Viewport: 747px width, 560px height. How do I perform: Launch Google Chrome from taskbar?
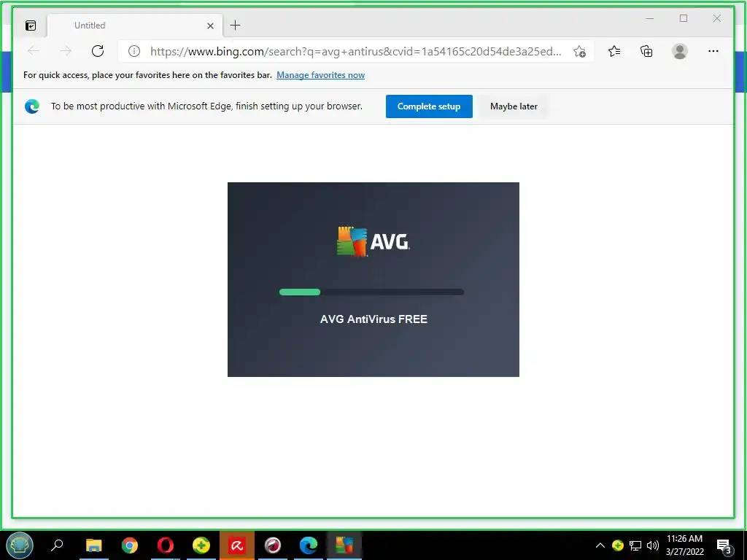point(130,545)
